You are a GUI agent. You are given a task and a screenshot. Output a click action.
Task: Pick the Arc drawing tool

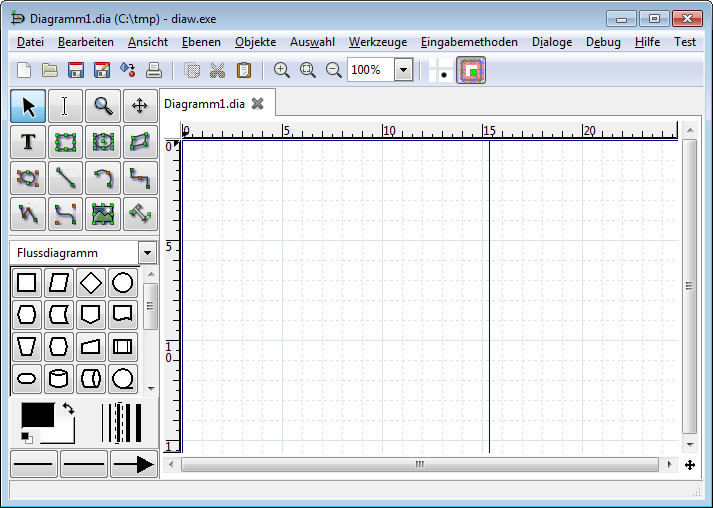click(x=103, y=179)
